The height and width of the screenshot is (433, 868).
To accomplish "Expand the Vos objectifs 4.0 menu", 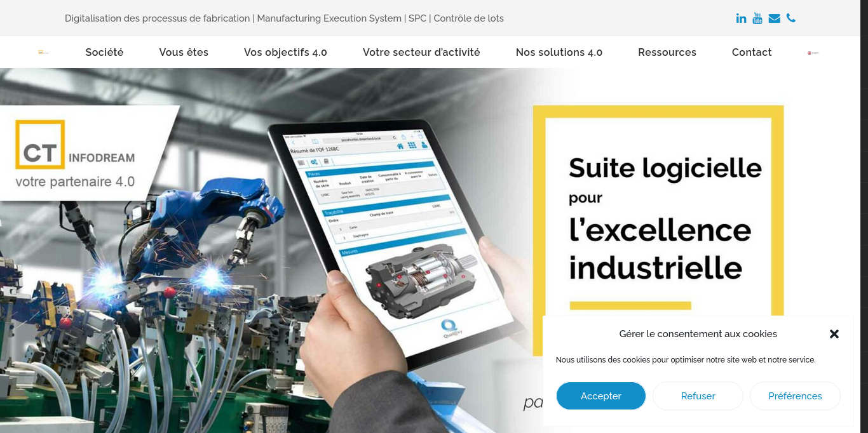I will pyautogui.click(x=285, y=52).
